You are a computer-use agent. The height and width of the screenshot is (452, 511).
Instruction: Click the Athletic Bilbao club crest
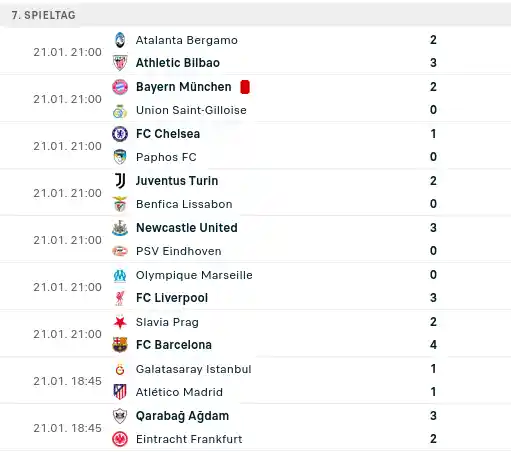[x=120, y=63]
